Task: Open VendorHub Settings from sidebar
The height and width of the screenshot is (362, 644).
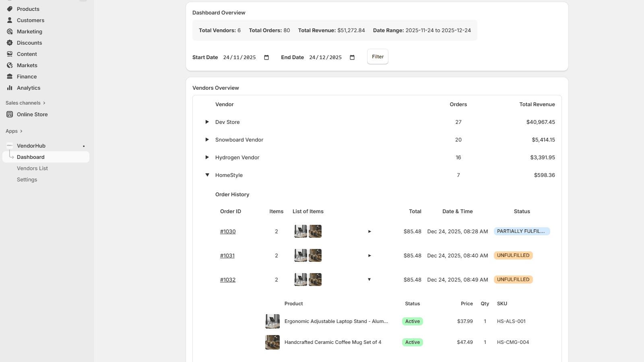Action: pos(27,179)
